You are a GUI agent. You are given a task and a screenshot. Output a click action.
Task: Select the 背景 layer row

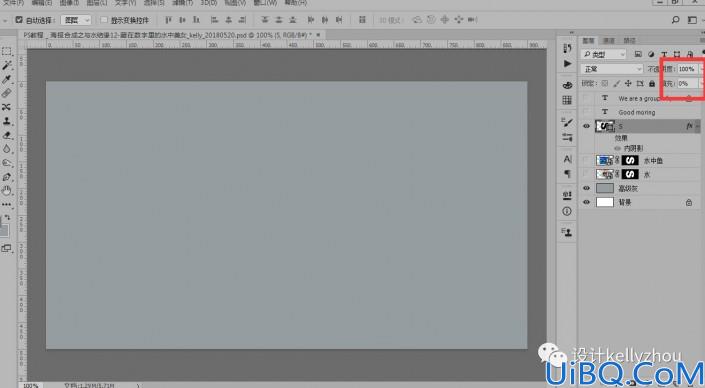point(640,202)
